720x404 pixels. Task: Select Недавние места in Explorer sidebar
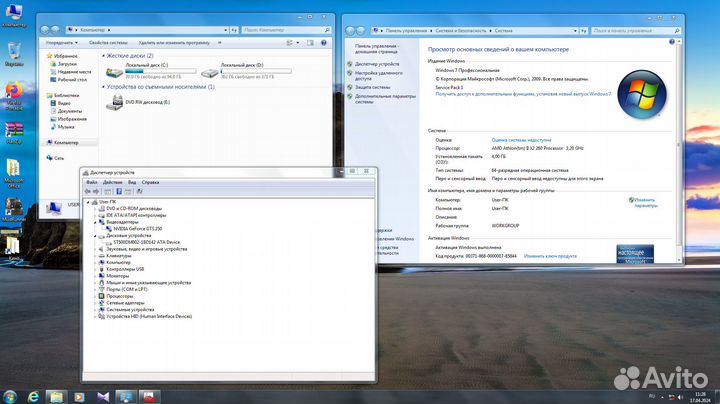coord(74,72)
